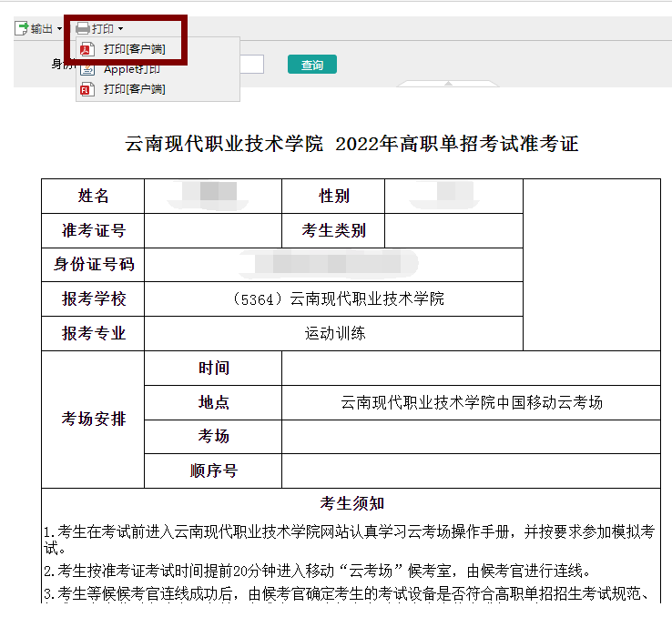This screenshot has height=617, width=672.
Task: Choose Applet打印 from the print menu
Action: pyautogui.click(x=132, y=69)
